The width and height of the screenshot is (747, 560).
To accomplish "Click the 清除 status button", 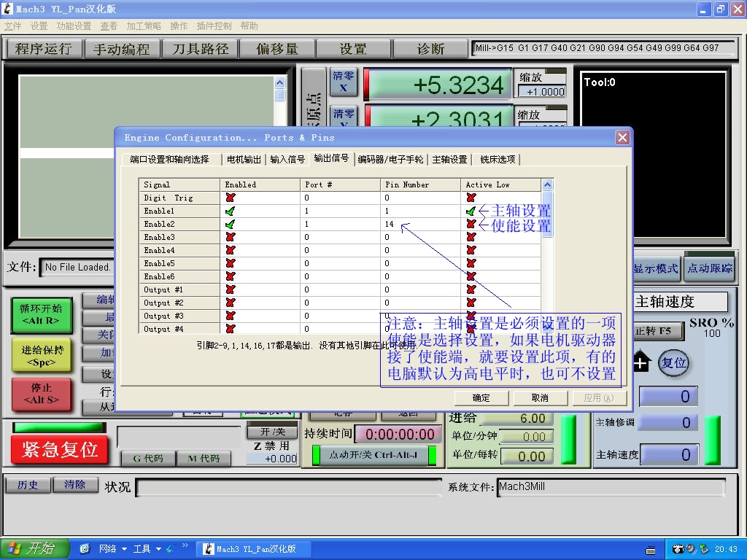I will point(75,485).
